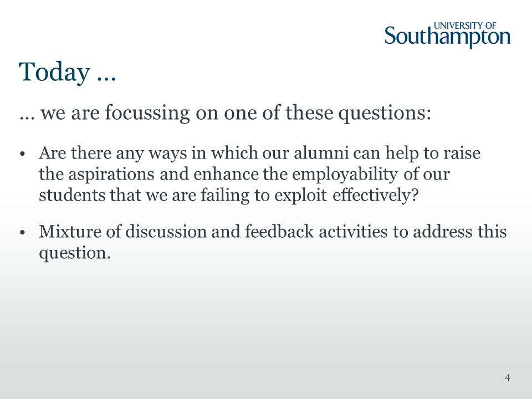Click the question mark after "effectively"
532x399 pixels.
tap(415, 195)
